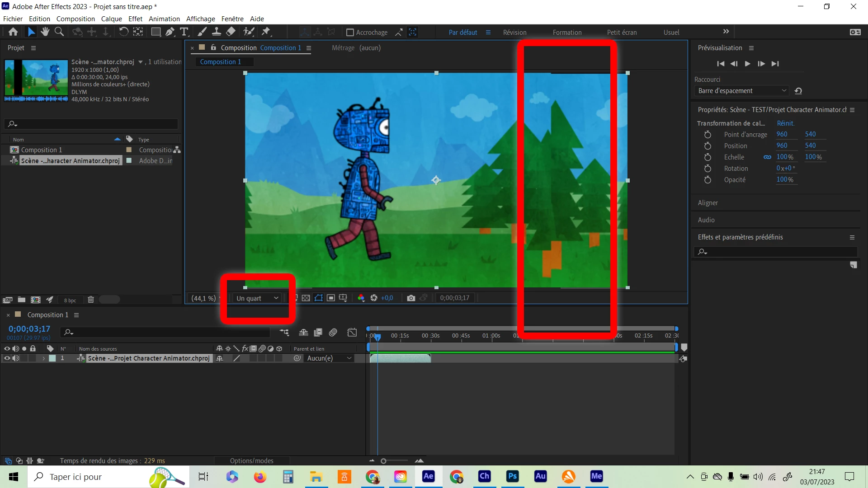Enable the Accrochage snapping checkbox
This screenshot has width=868, height=488.
350,33
